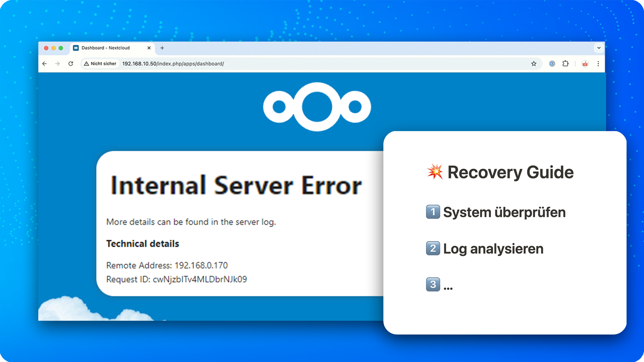Click the green macOS fullscreen button
644x362 pixels.
tap(61, 48)
